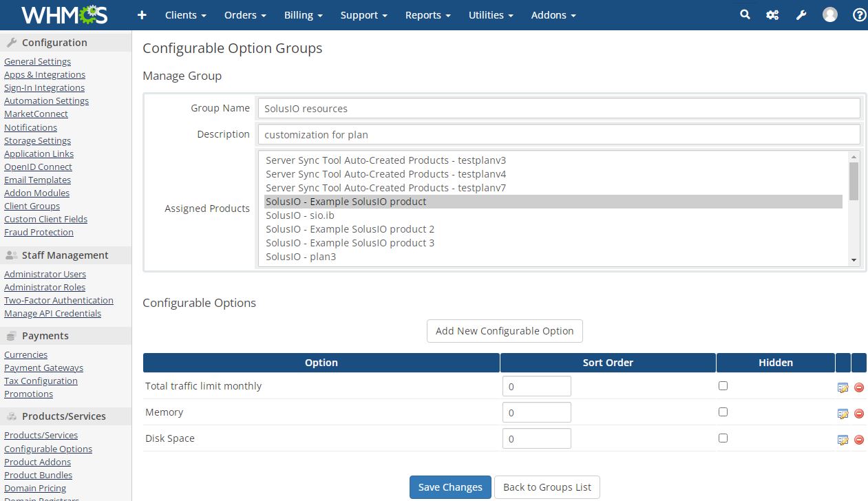Open Custom Client Fields link
This screenshot has width=868, height=501.
coord(45,219)
